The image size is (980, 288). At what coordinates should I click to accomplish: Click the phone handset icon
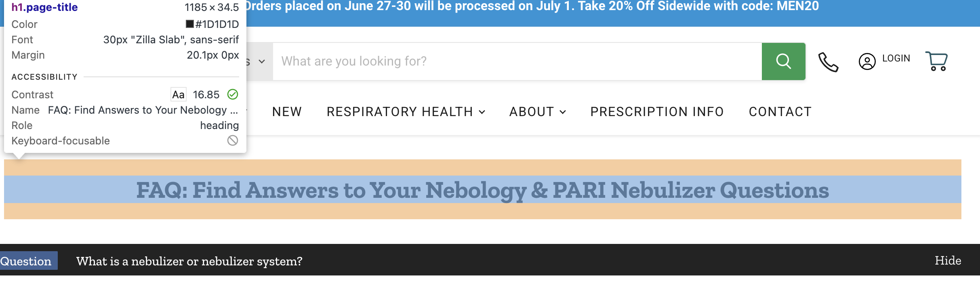(x=828, y=62)
